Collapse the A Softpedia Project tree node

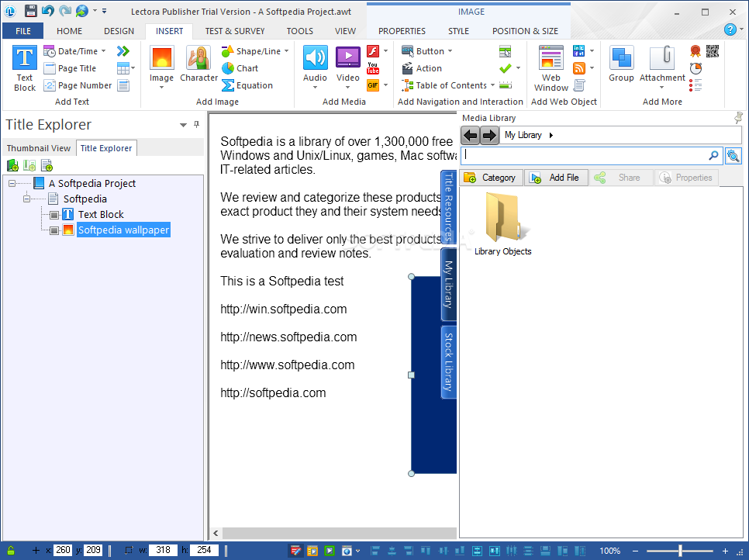click(12, 184)
